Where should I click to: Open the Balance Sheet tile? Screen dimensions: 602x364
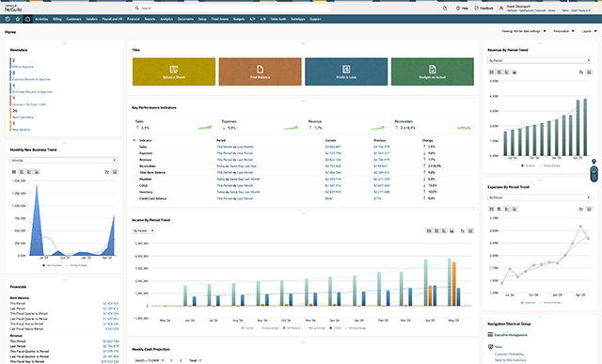click(174, 71)
